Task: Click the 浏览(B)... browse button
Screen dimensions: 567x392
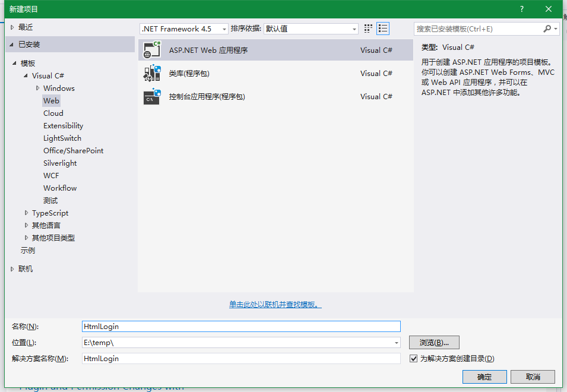Action: pyautogui.click(x=434, y=343)
